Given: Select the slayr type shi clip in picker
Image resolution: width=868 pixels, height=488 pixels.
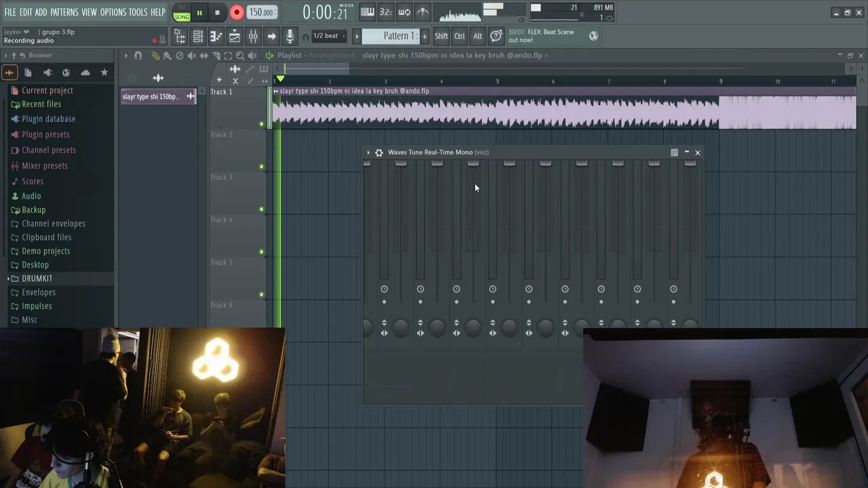Looking at the screenshot, I should [x=158, y=96].
